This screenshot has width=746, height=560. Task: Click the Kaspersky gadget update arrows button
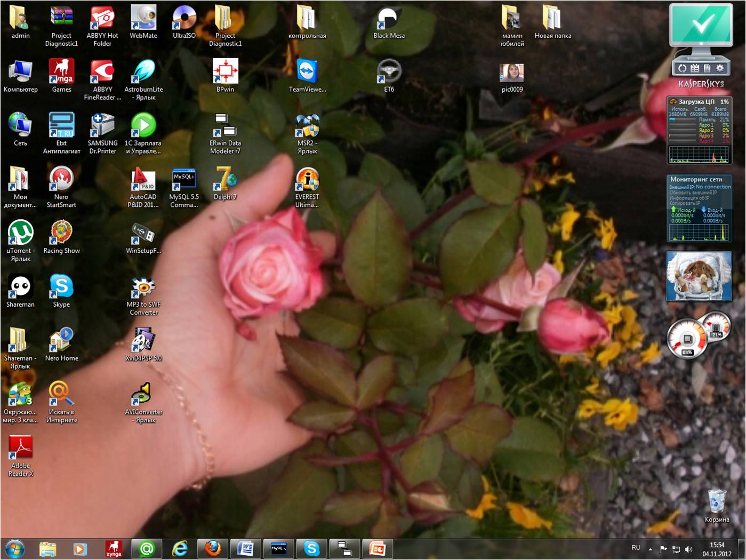pos(682,68)
